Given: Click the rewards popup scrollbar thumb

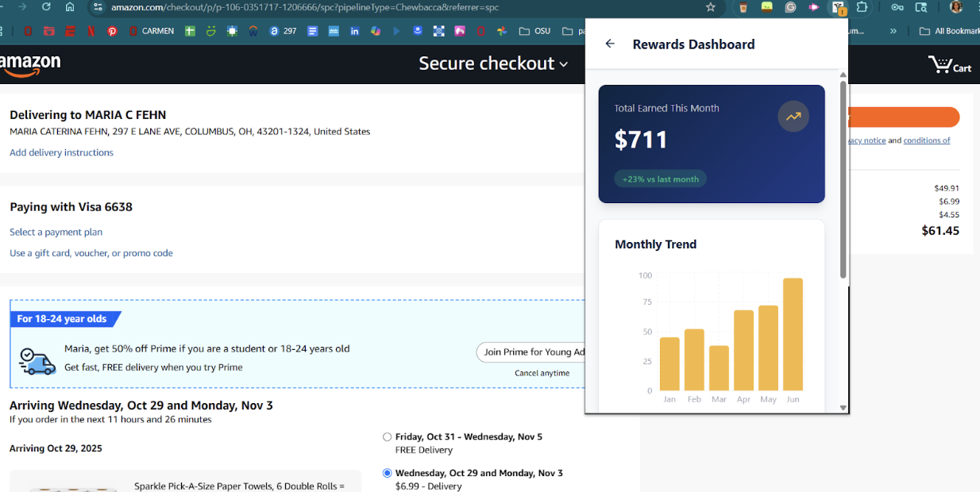Looking at the screenshot, I should point(843,179).
